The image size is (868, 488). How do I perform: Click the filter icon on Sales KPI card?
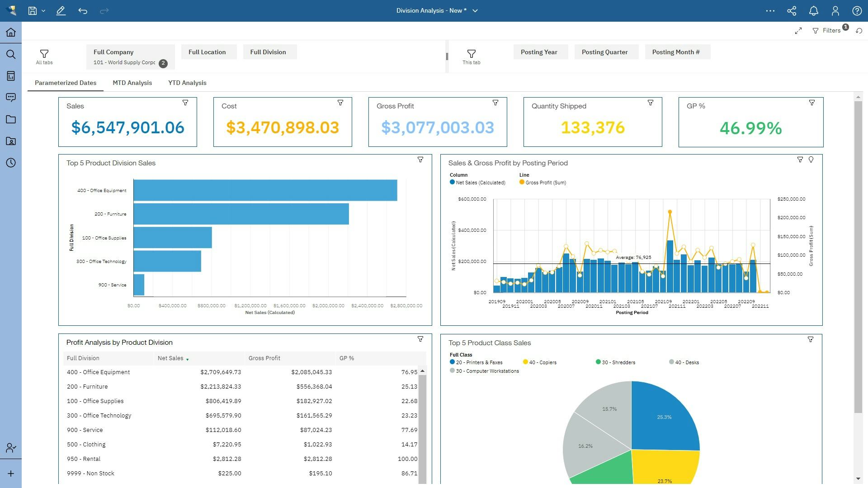coord(185,103)
